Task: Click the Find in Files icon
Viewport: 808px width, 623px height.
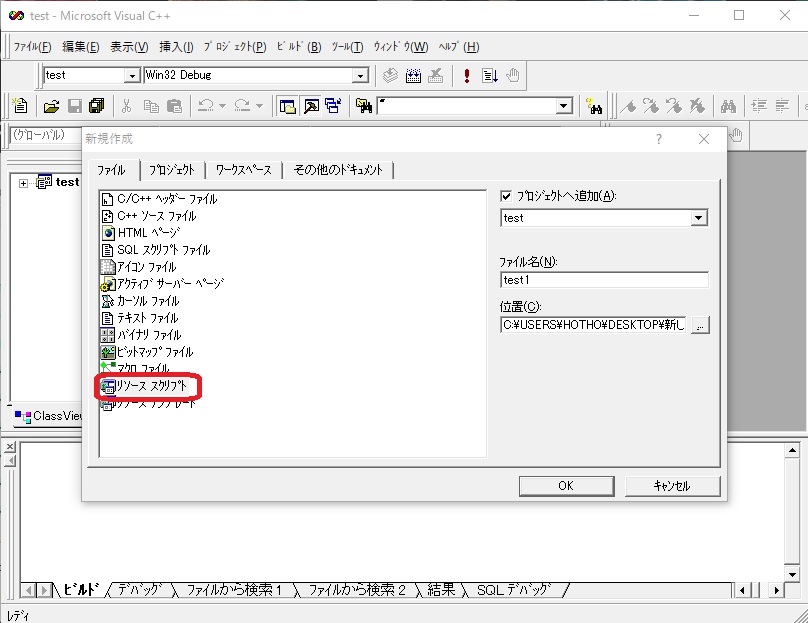Action: [364, 106]
